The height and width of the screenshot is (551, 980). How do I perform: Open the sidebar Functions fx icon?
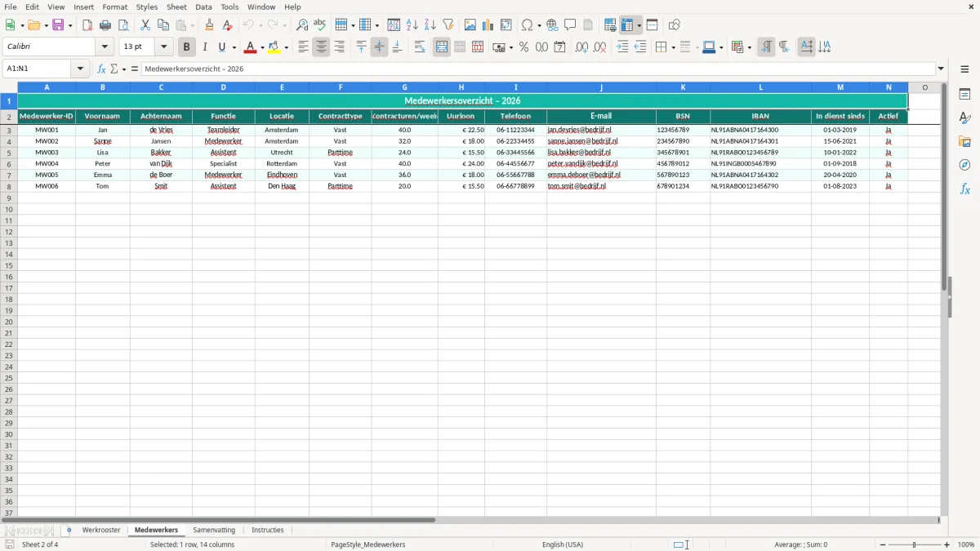[x=964, y=189]
